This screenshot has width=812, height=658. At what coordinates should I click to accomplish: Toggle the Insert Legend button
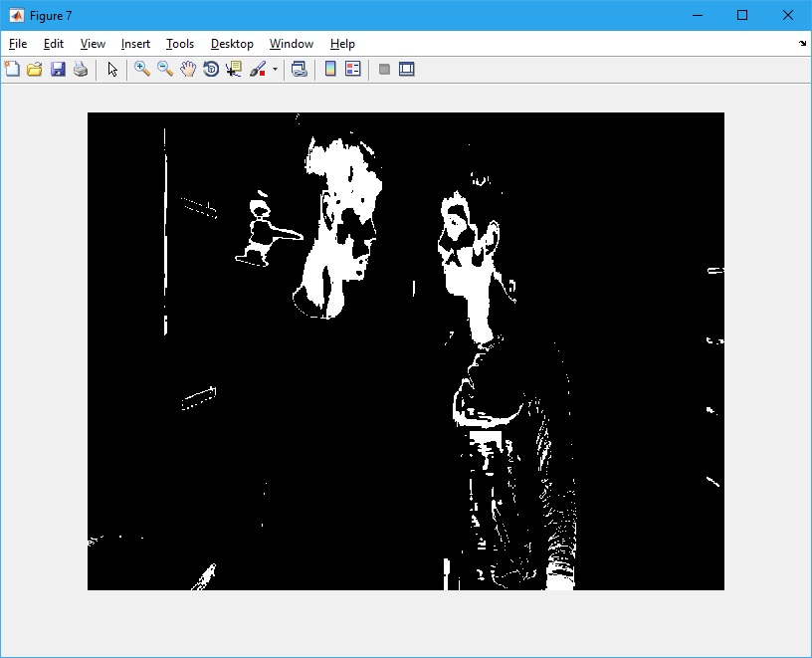(352, 70)
